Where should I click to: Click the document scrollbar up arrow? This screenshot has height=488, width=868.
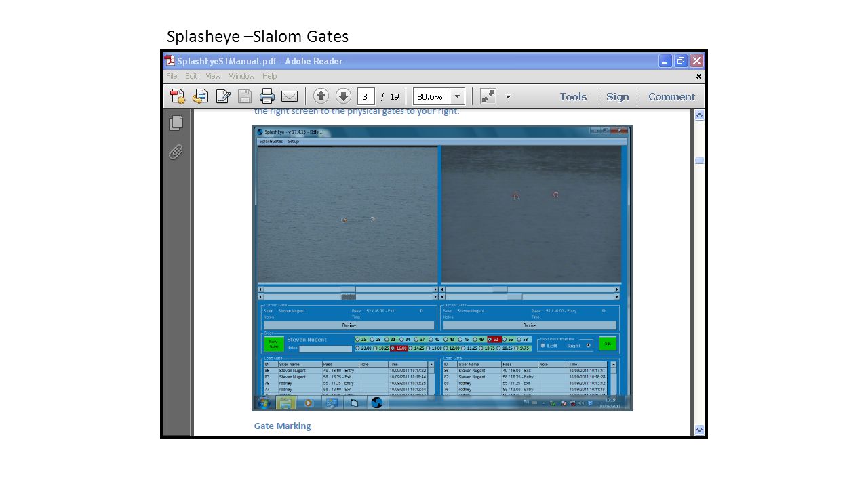point(699,115)
